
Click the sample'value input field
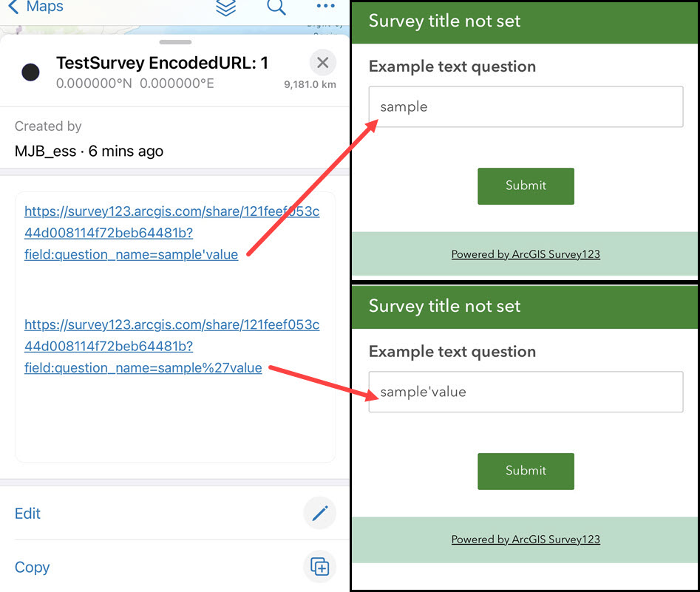click(x=526, y=392)
